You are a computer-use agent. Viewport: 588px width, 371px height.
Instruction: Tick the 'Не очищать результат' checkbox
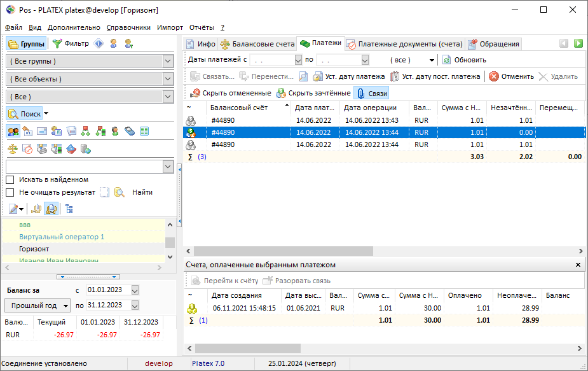tap(10, 192)
